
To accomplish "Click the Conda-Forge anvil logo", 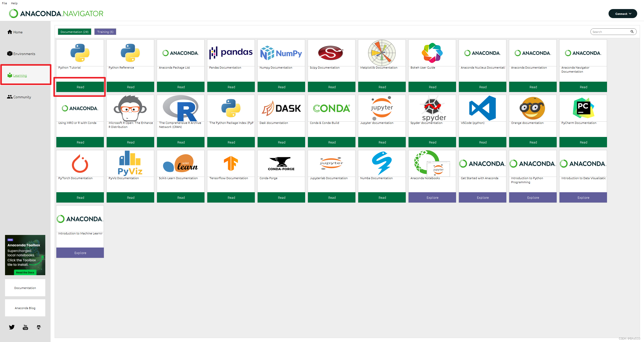I will pyautogui.click(x=281, y=164).
